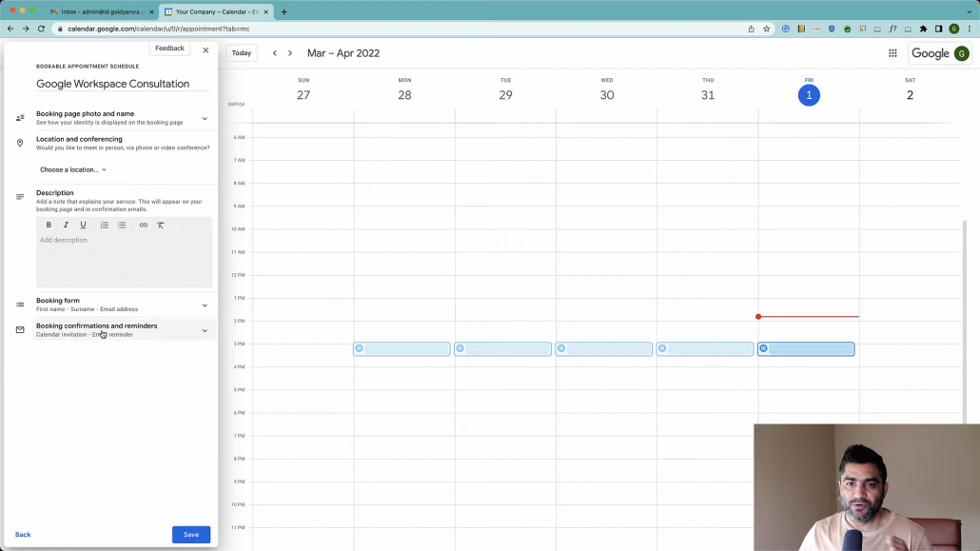Image resolution: width=980 pixels, height=551 pixels.
Task: Select Wednesday 30 appointment slot
Action: coord(604,349)
